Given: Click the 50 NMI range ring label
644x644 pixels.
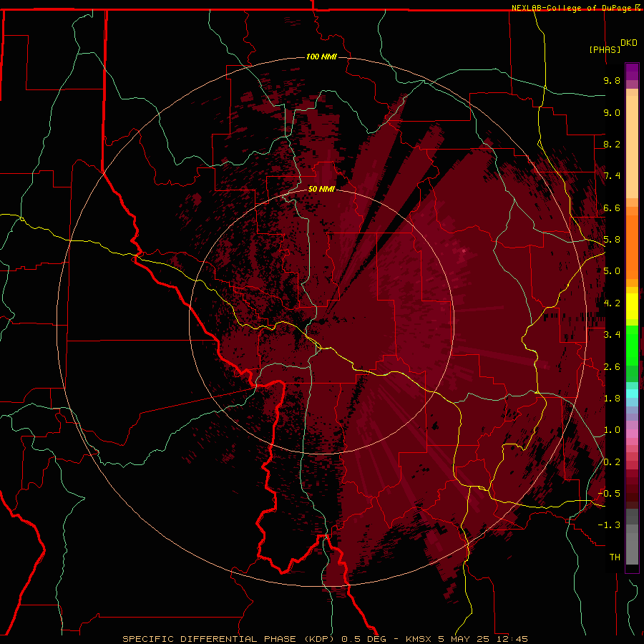Looking at the screenshot, I should 321,189.
